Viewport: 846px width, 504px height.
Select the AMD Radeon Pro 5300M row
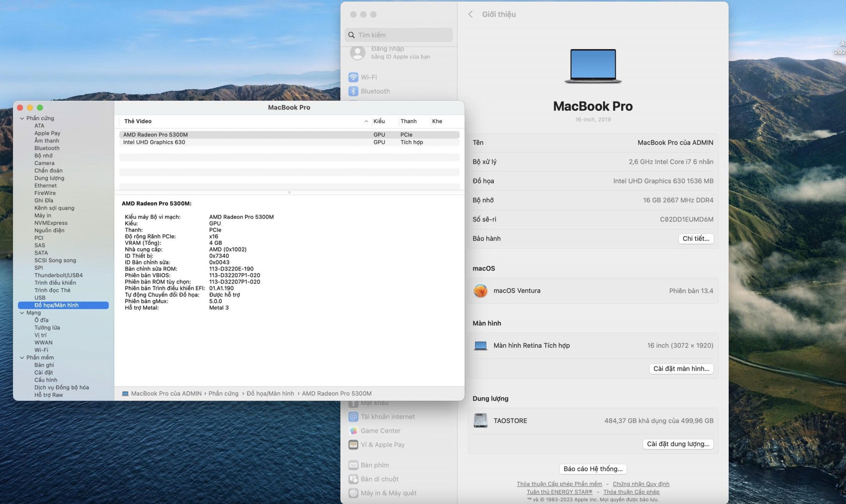point(289,135)
